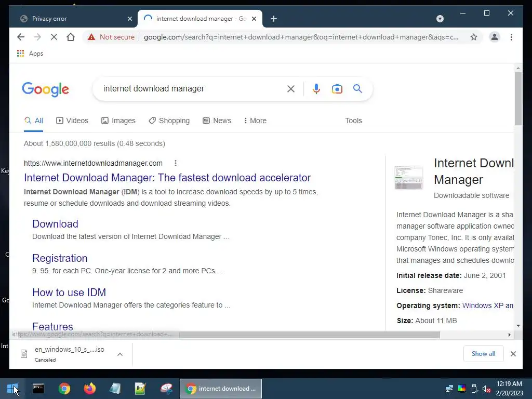The width and height of the screenshot is (532, 399).
Task: Switch to Shopping results
Action: click(169, 121)
